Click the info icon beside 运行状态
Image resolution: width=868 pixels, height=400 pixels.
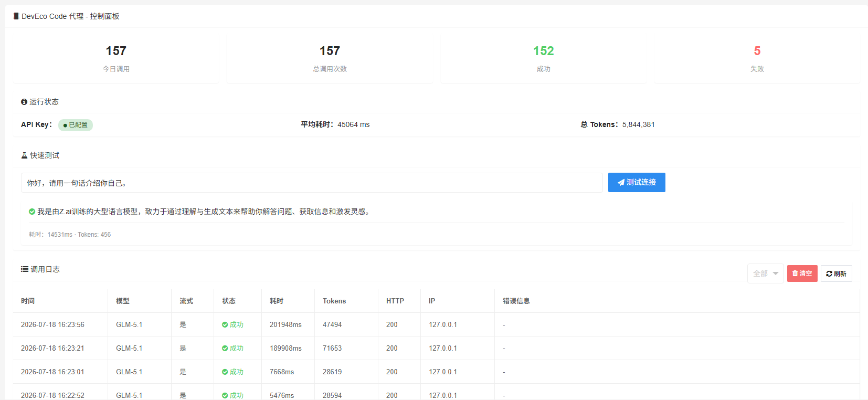click(24, 102)
